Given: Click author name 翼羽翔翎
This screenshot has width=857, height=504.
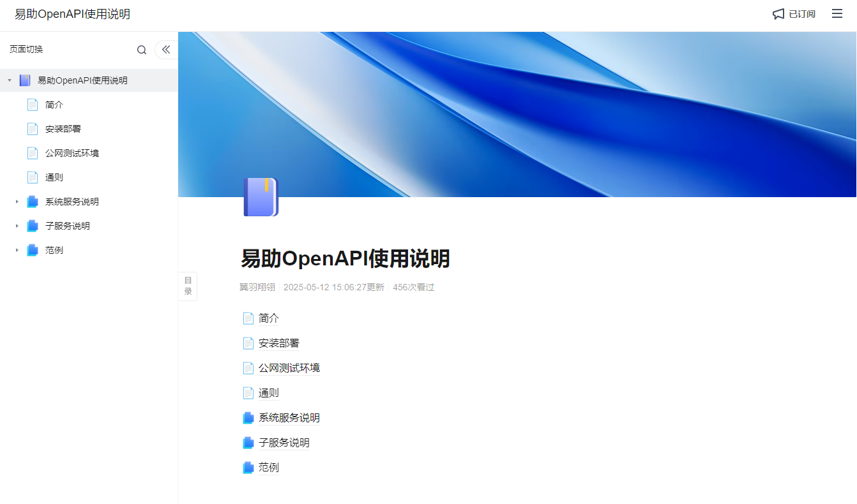Looking at the screenshot, I should (x=257, y=287).
